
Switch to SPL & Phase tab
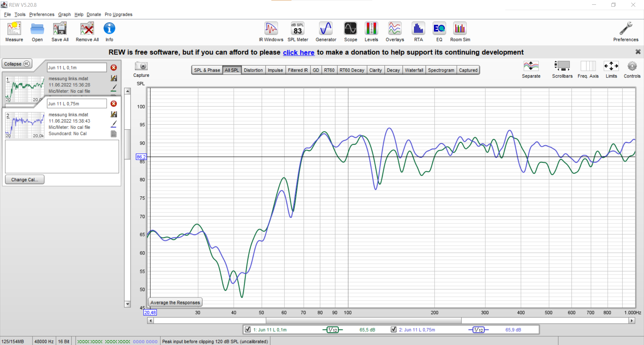click(207, 70)
